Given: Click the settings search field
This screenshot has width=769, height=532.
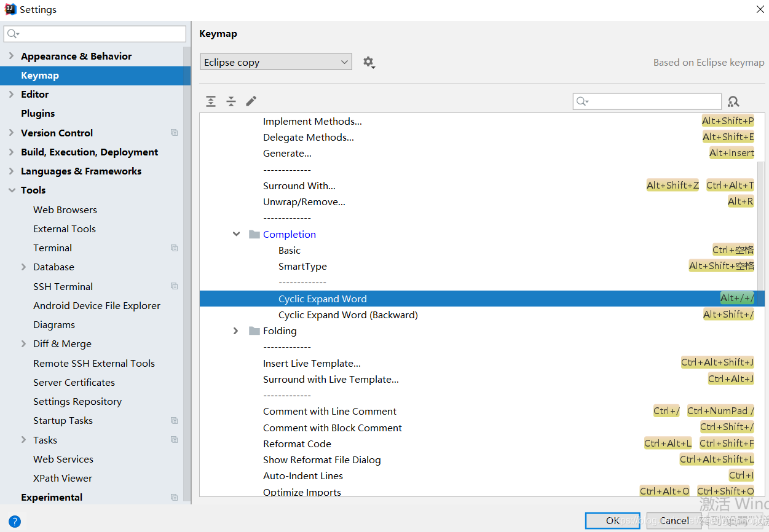Looking at the screenshot, I should (95, 34).
